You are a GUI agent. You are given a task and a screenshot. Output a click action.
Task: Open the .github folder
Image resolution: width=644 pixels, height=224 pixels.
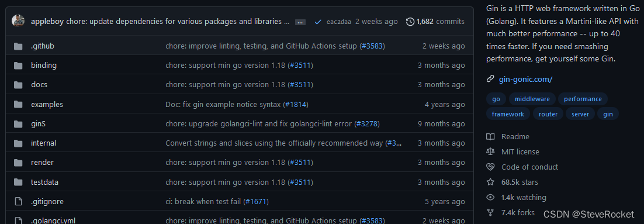click(42, 46)
